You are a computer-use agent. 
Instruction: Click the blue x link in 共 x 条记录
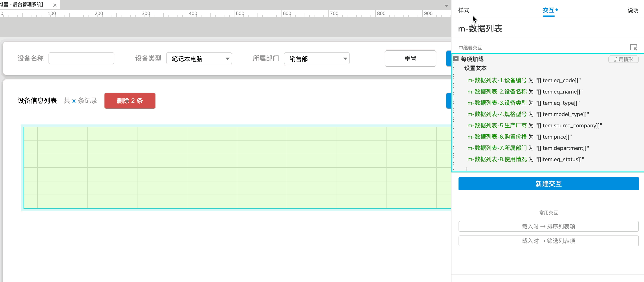tap(73, 101)
